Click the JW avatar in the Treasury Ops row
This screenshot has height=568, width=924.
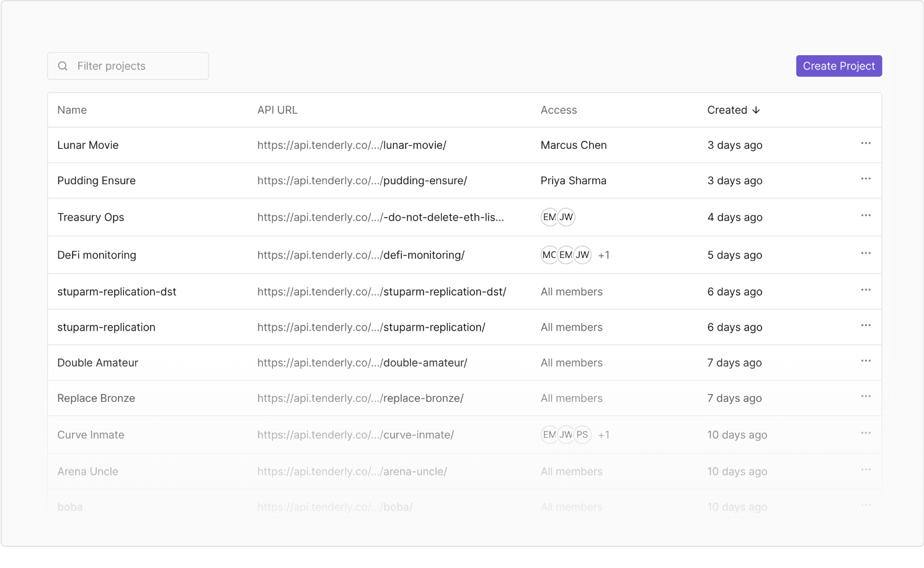click(566, 217)
